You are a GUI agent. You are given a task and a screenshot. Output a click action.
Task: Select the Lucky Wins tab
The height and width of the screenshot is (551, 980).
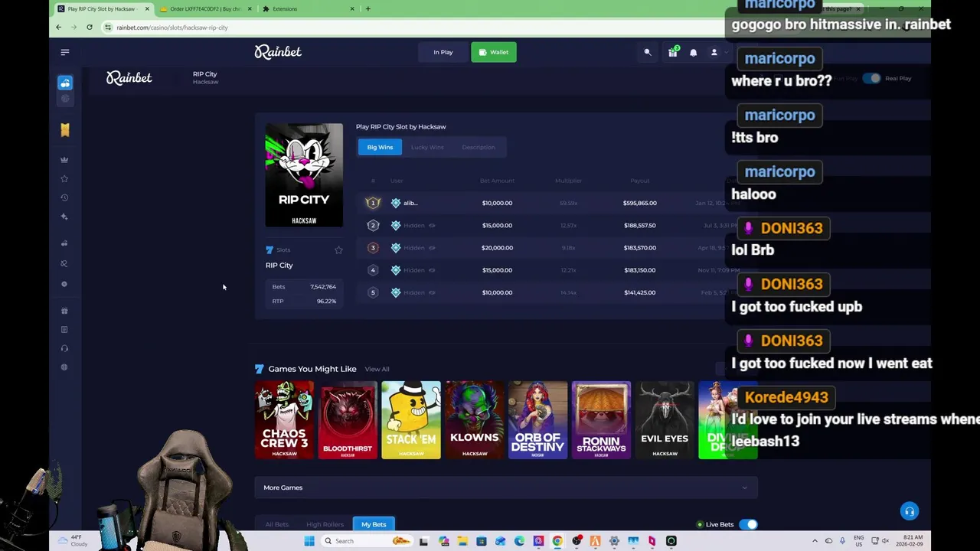[x=427, y=147]
